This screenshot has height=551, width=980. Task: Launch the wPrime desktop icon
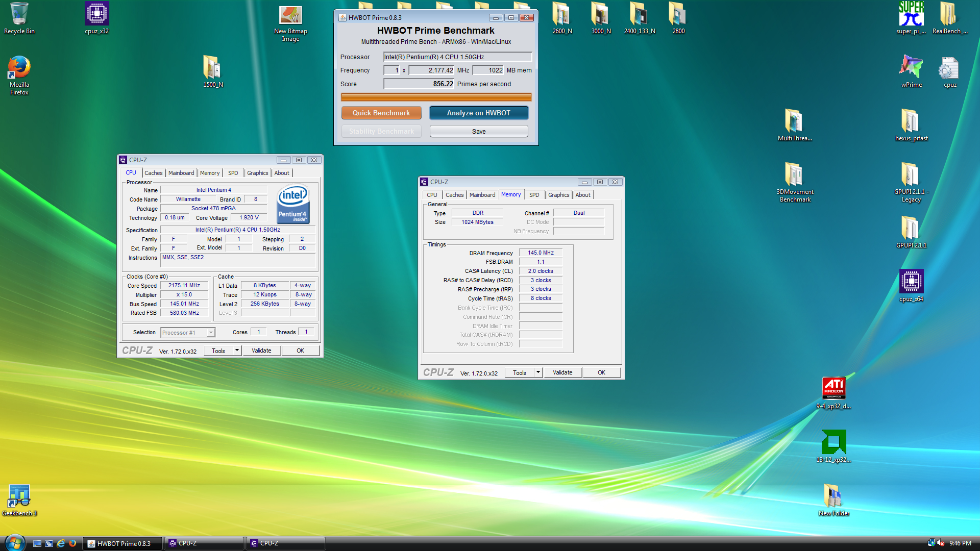pyautogui.click(x=911, y=71)
